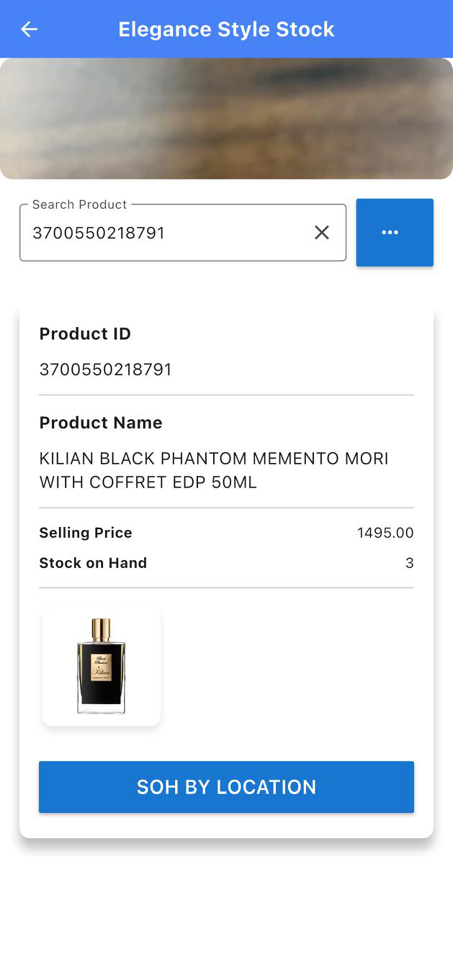Select the Elegance Style Stock title
Screen dimensions: 453x980
pos(226,29)
